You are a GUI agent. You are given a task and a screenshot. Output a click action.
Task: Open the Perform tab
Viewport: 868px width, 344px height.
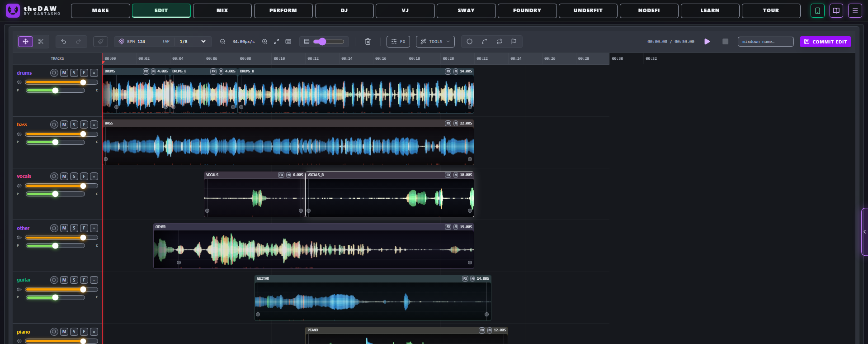point(283,10)
